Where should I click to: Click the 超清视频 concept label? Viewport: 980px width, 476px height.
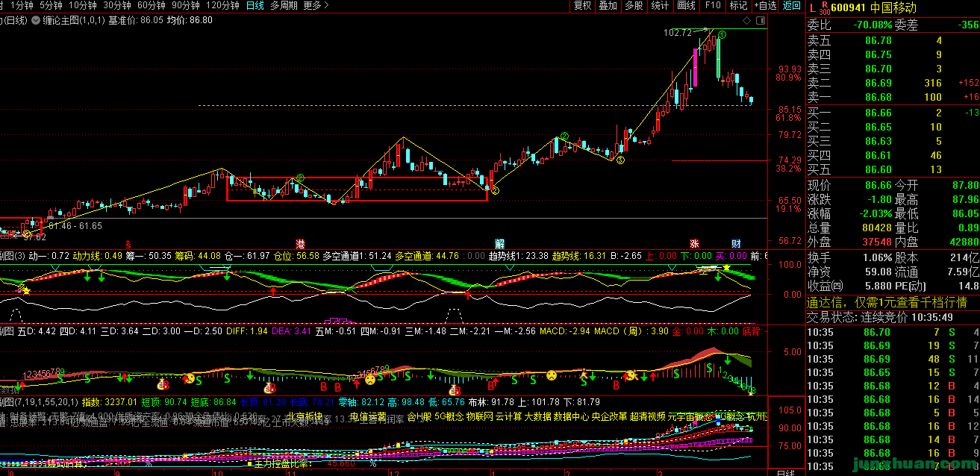[x=648, y=416]
